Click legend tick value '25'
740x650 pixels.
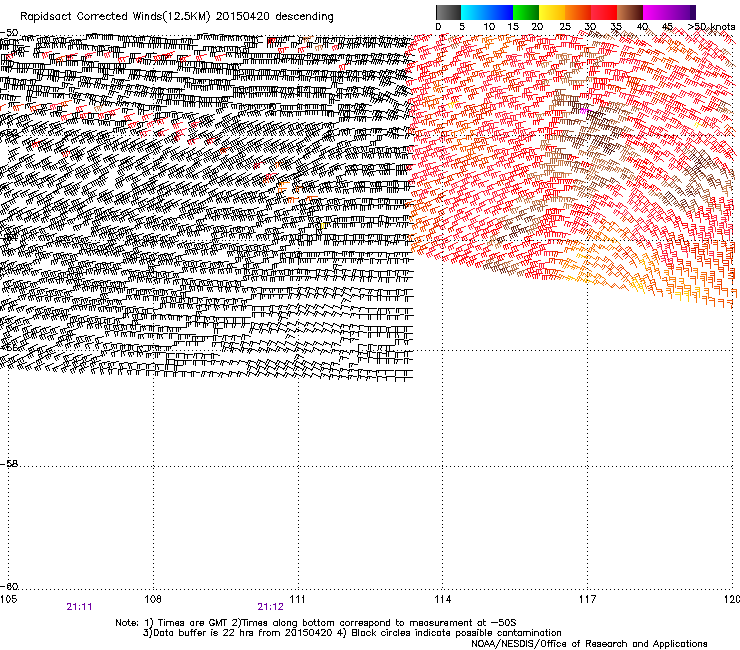point(565,27)
